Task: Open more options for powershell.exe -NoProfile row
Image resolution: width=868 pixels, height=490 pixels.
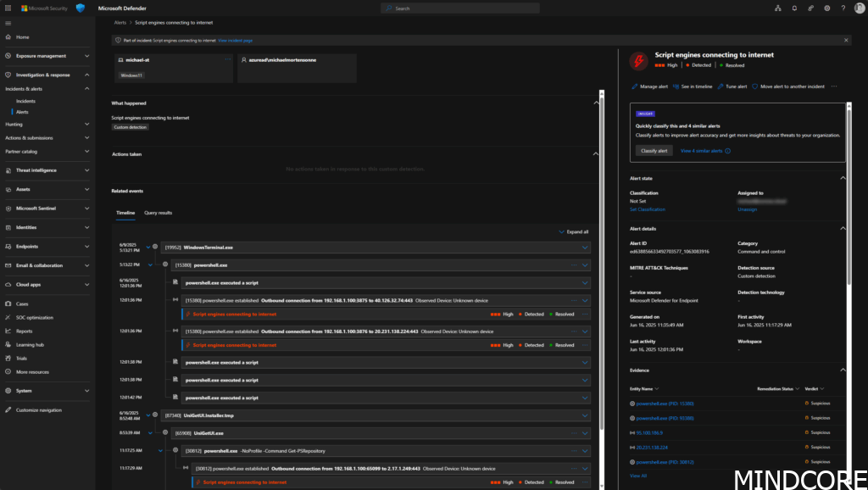Action: click(574, 451)
